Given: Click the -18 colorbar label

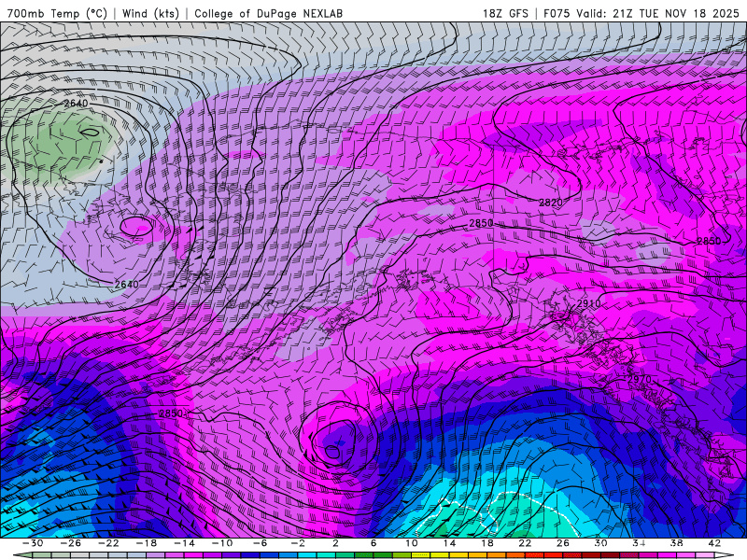Looking at the screenshot, I should coord(147,543).
